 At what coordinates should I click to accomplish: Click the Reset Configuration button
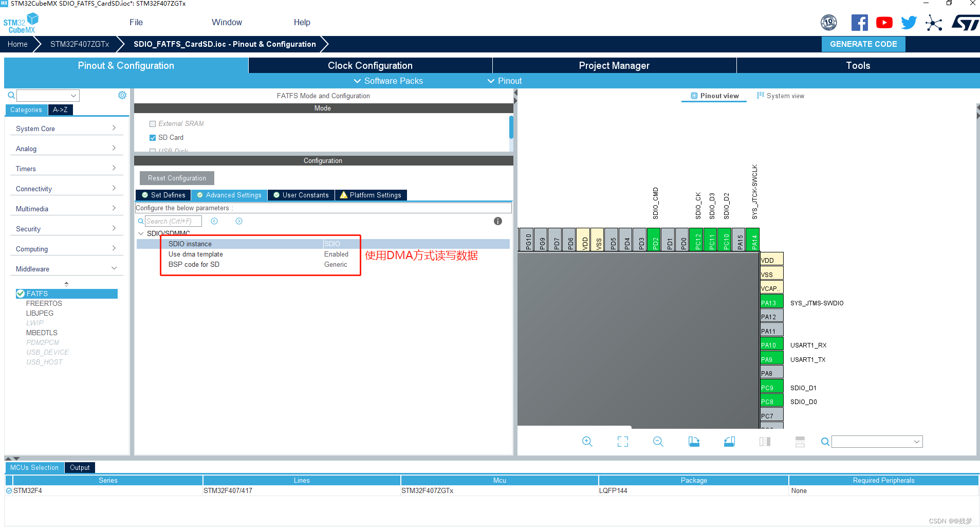[x=177, y=178]
